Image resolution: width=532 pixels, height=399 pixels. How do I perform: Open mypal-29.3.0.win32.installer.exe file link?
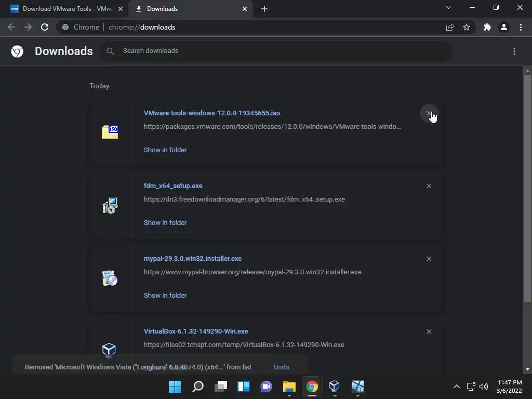point(193,259)
